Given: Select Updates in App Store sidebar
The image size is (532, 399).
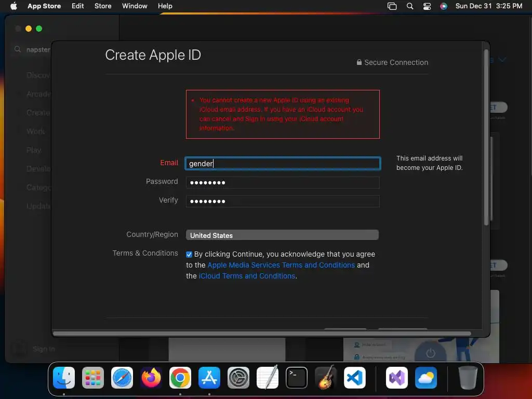Looking at the screenshot, I should (38, 206).
